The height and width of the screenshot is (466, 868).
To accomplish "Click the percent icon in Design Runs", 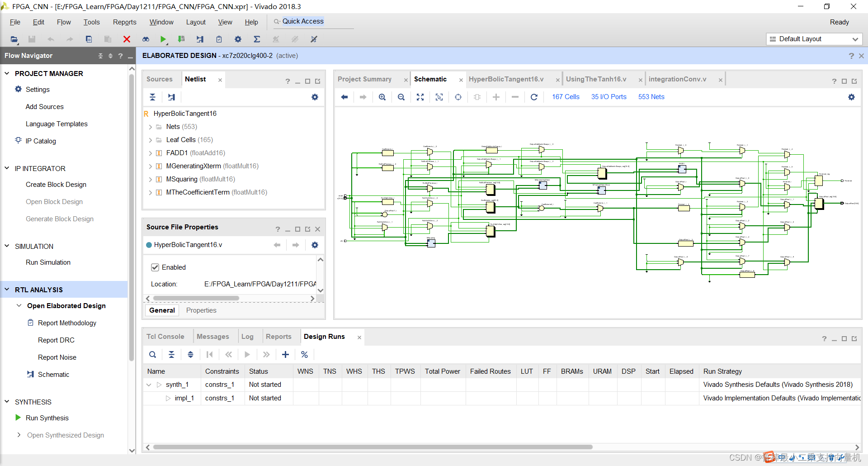I will coord(304,355).
